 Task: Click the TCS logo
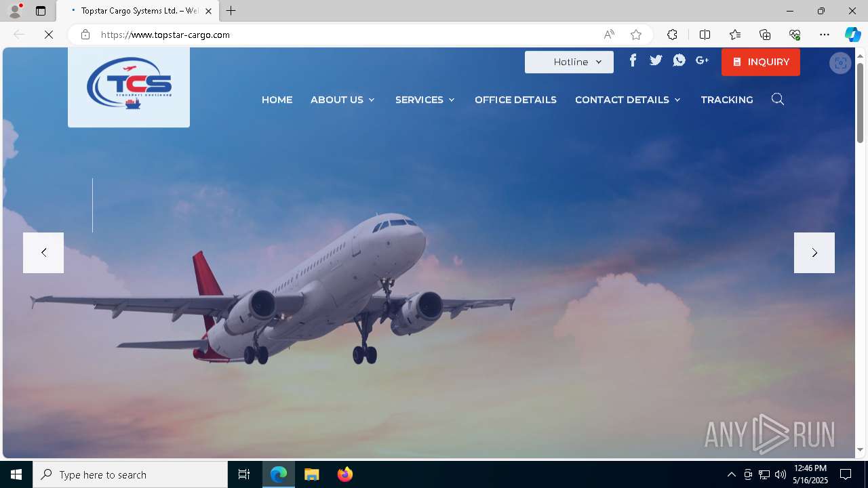click(x=129, y=84)
